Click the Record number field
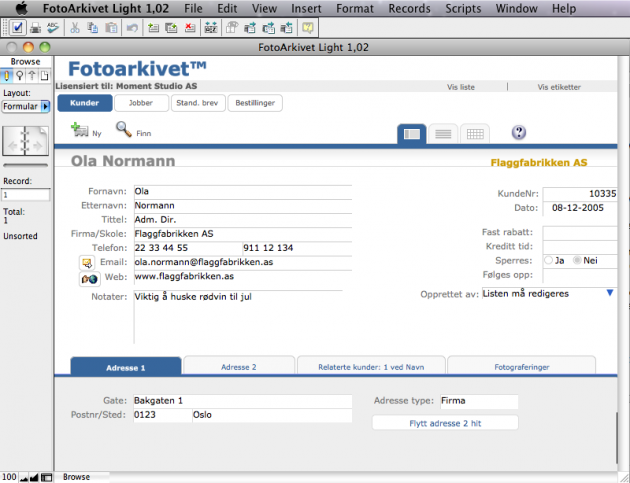The image size is (630, 483). click(26, 195)
